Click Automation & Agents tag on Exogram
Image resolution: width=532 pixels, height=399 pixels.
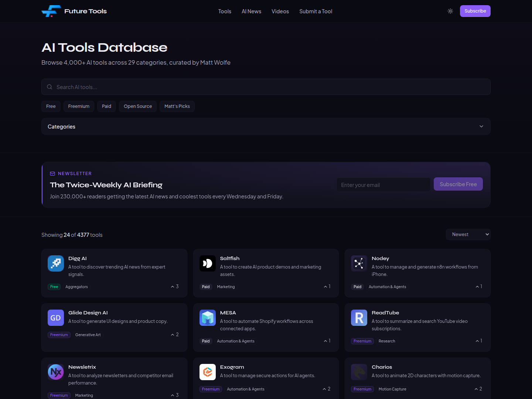(246, 389)
